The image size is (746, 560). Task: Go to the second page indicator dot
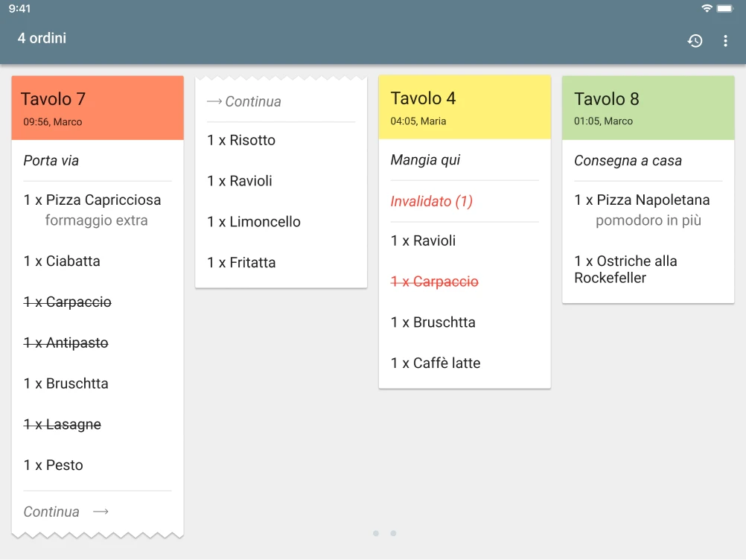pos(393,533)
